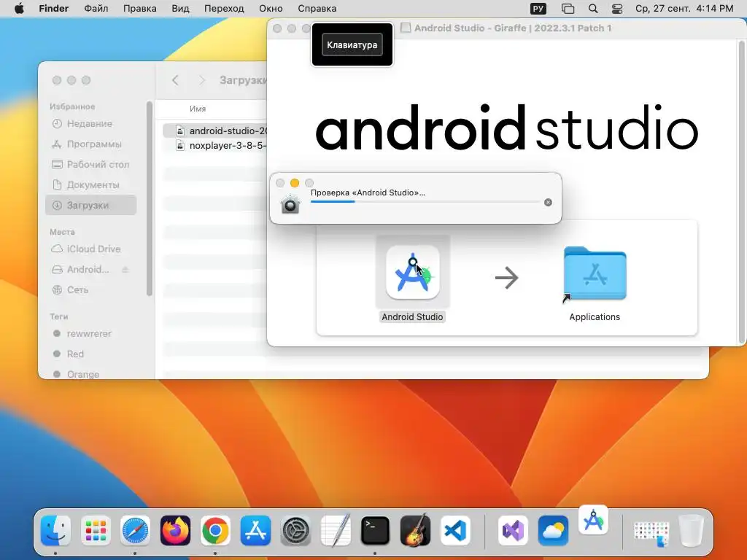This screenshot has width=747, height=560.
Task: Click the date and time in menu bar
Action: click(684, 9)
